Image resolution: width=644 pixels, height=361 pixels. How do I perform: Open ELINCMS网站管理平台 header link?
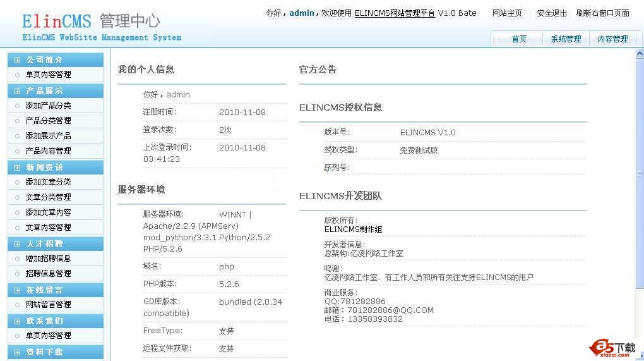tap(395, 13)
